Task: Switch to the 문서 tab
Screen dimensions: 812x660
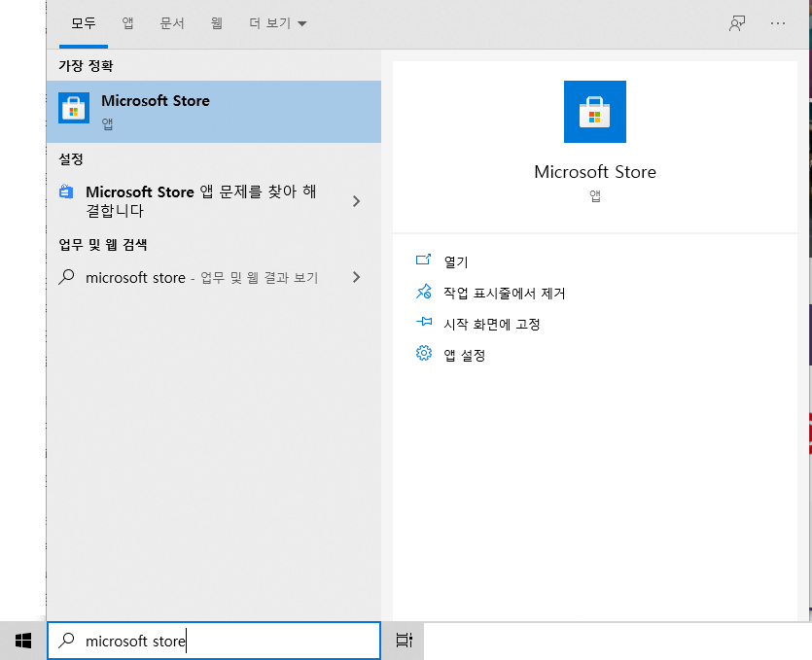Action: tap(172, 23)
